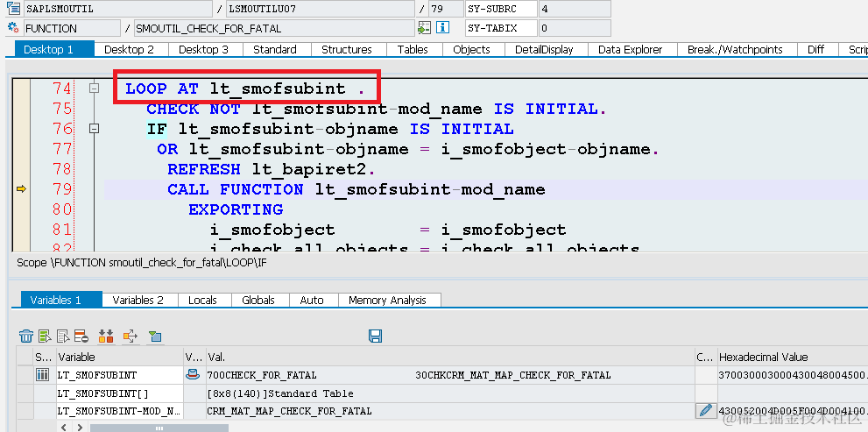Click the gray list icon in variables toolbar

point(63,336)
